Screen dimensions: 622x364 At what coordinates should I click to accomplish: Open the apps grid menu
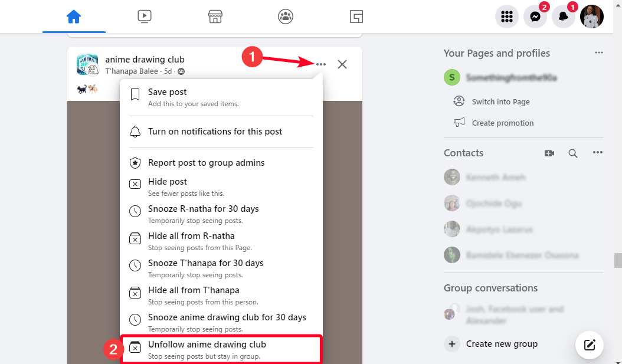click(x=506, y=17)
